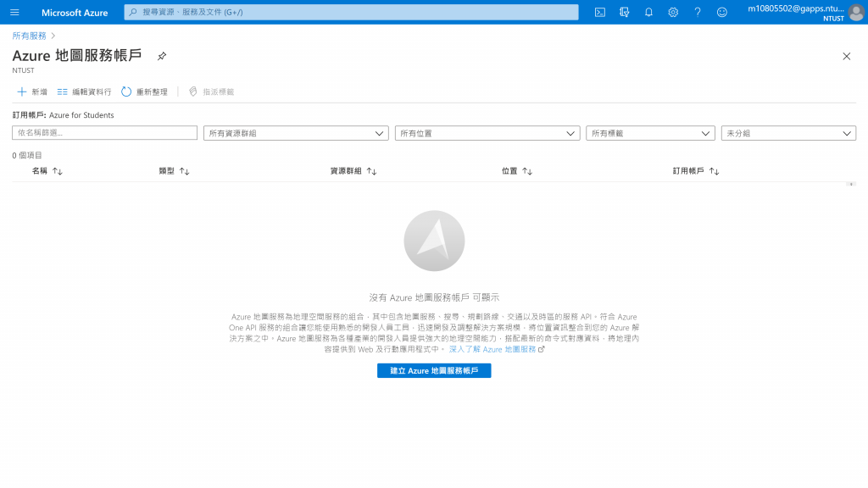Viewport: 868px width, 488px height.
Task: Click 名稱 column header text
Action: point(40,171)
